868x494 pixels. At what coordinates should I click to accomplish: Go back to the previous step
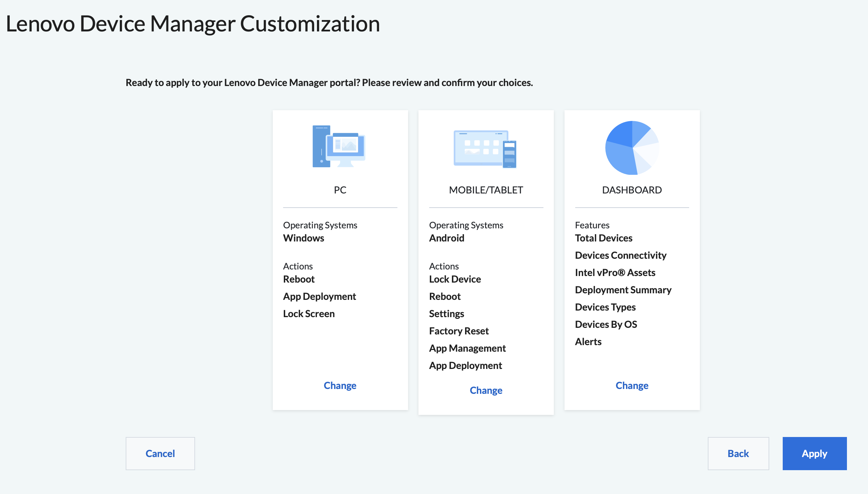738,454
